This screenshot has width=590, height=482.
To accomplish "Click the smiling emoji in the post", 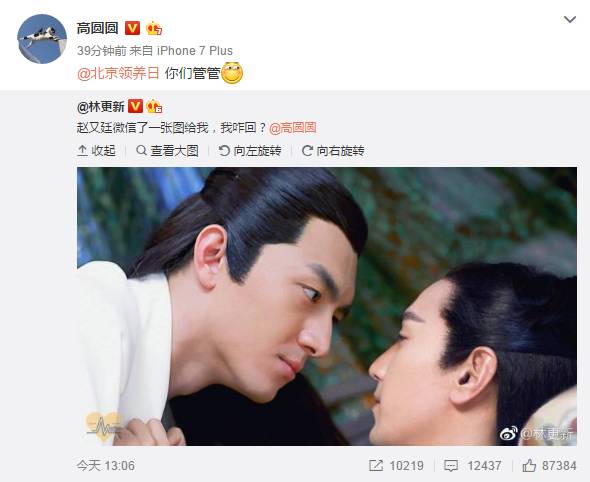I will [x=232, y=73].
